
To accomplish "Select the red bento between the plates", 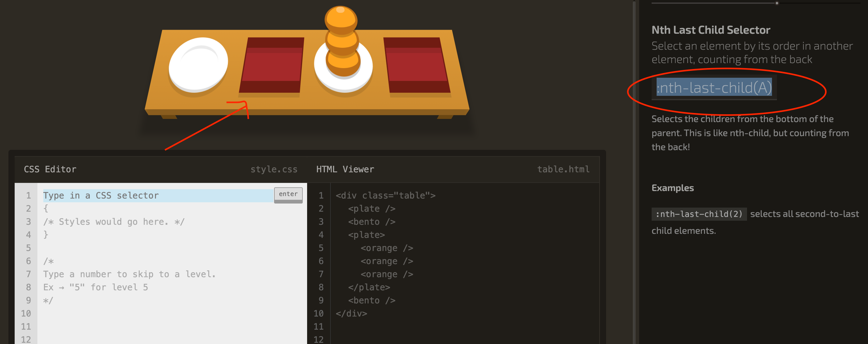I will coord(271,65).
